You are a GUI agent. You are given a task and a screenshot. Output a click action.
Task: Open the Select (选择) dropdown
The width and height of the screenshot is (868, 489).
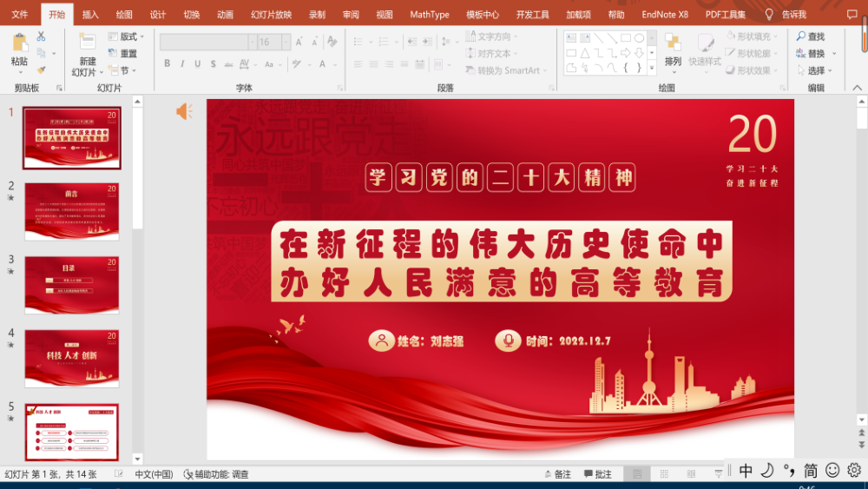[x=815, y=70]
